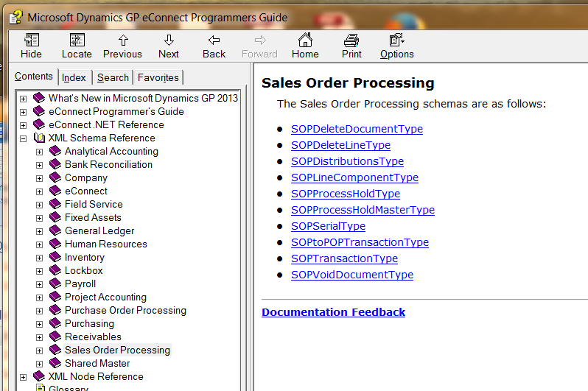Open the SOPDeleteDocumentType link
Image resolution: width=588 pixels, height=391 pixels.
tap(357, 129)
